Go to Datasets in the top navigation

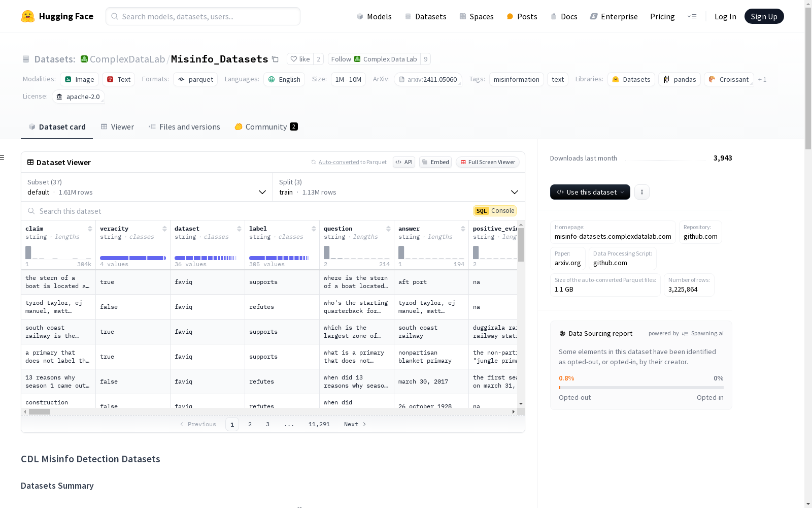425,16
